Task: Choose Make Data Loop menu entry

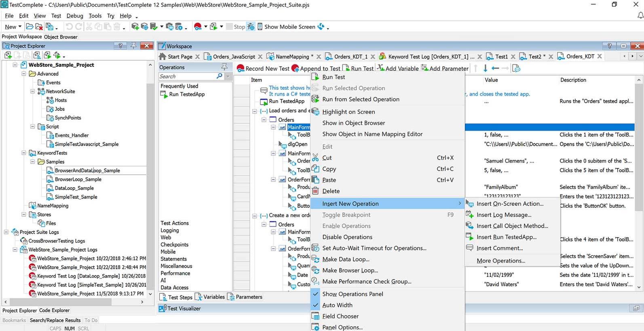Action: (x=346, y=259)
